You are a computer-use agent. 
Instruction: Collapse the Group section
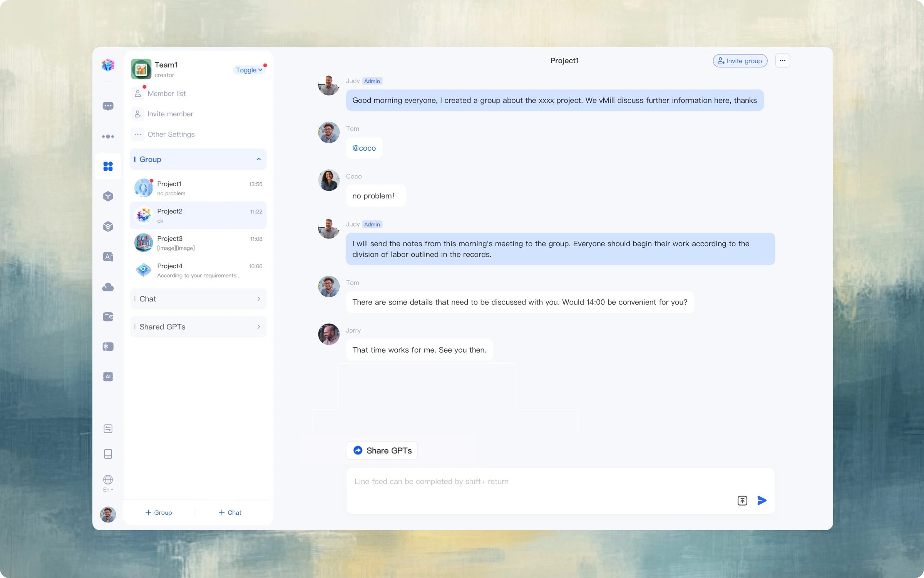tap(258, 159)
